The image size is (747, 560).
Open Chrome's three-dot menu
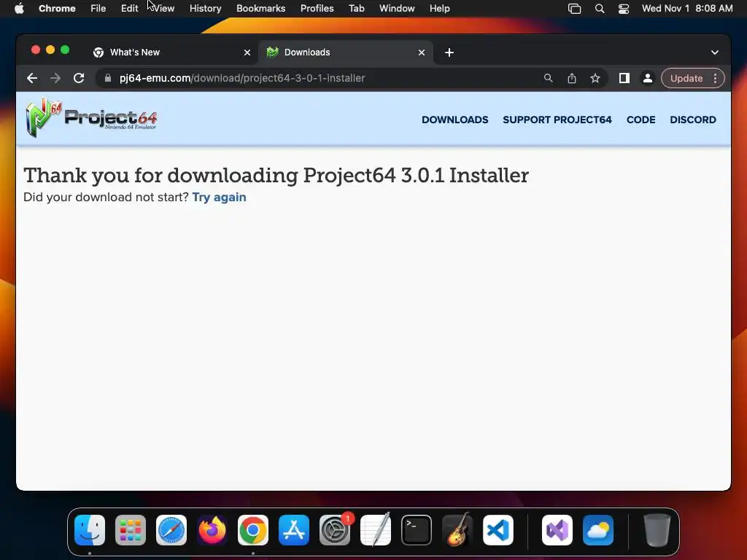point(715,78)
